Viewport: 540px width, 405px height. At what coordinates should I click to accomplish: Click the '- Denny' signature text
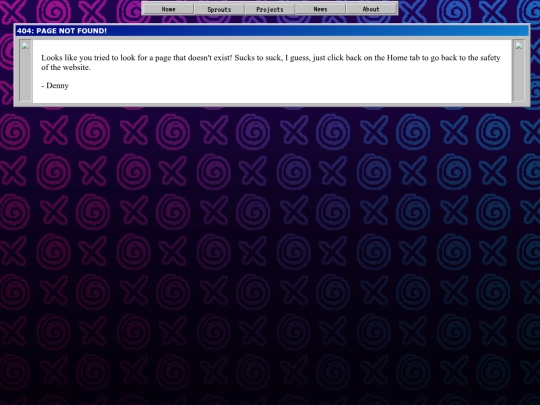pos(55,85)
